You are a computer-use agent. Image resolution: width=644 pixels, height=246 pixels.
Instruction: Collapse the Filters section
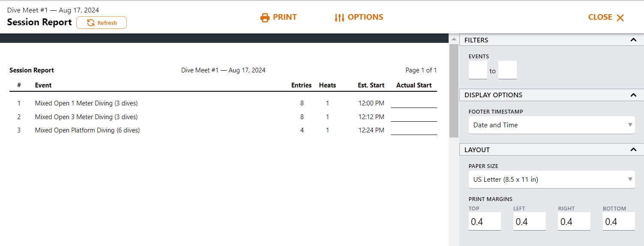coord(633,40)
